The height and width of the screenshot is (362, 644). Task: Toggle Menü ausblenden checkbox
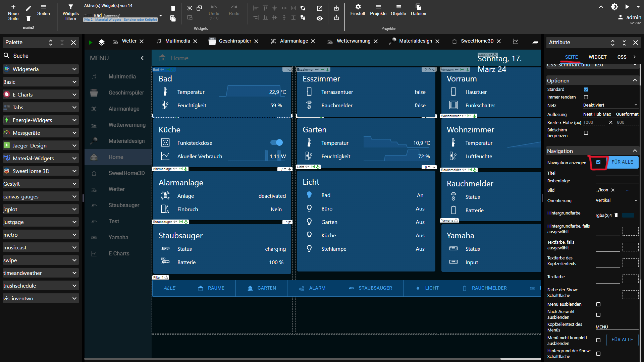(598, 304)
